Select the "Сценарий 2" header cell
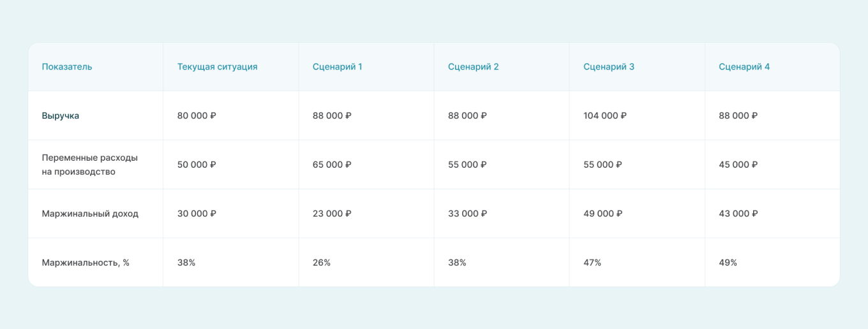Viewport: 868px width, 329px height. point(473,67)
